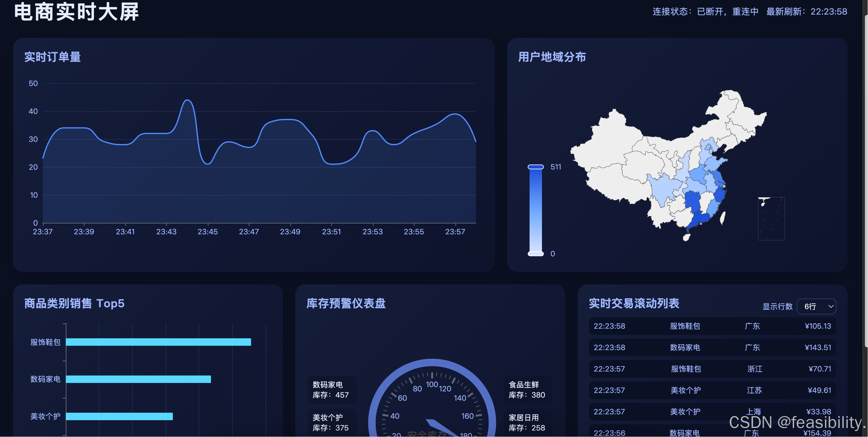This screenshot has height=437, width=868.
Task: Click the line chart peak near 23:44
Action: pyautogui.click(x=188, y=100)
